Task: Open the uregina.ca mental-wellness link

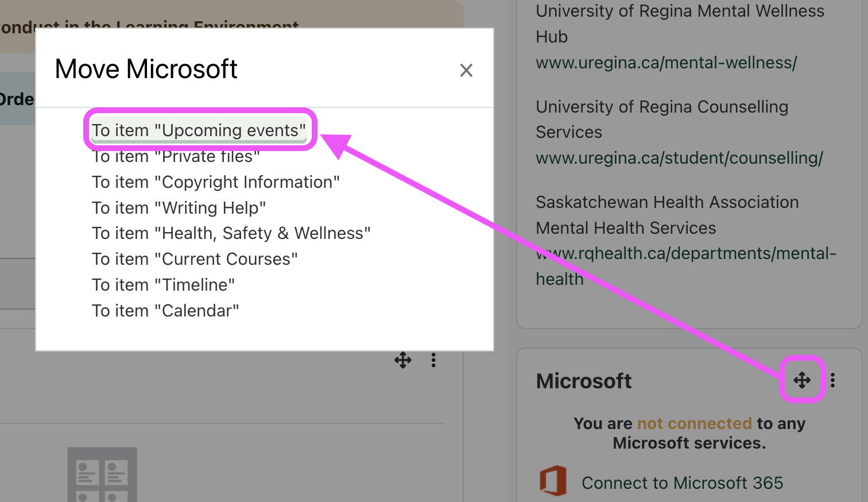Action: [666, 63]
